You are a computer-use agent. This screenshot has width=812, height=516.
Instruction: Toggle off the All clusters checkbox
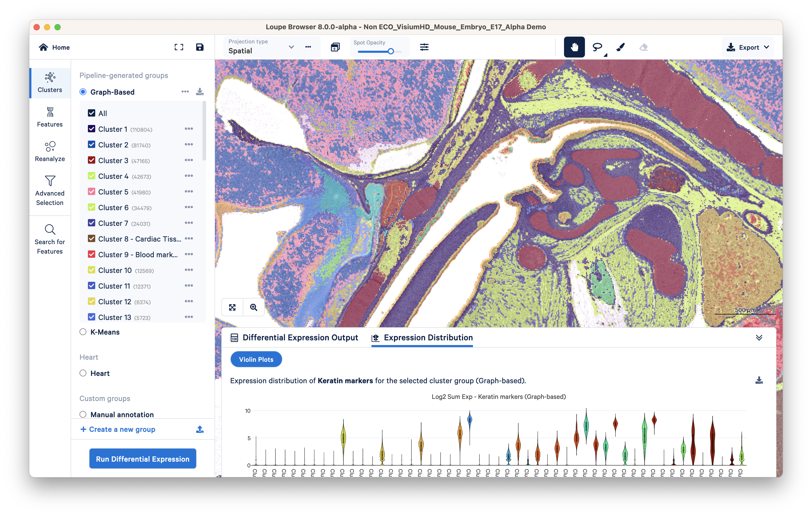pos(91,113)
